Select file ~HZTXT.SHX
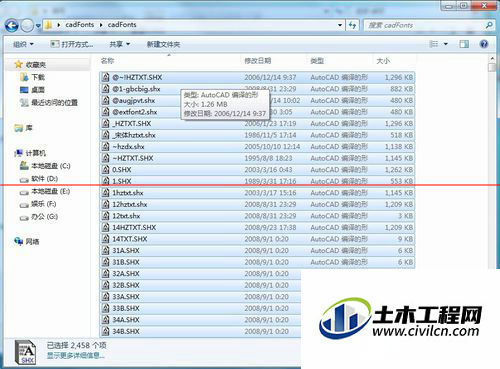500x369 pixels. (x=257, y=158)
